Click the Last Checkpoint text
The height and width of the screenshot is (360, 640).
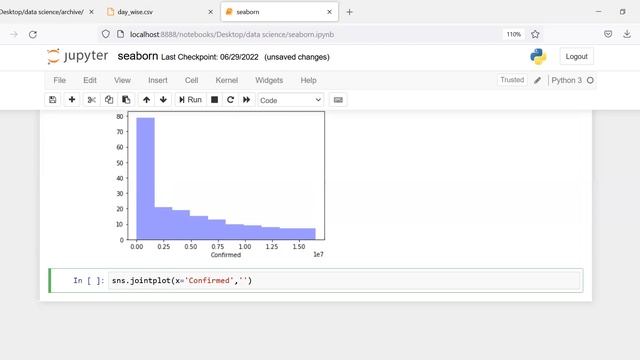tap(210, 57)
